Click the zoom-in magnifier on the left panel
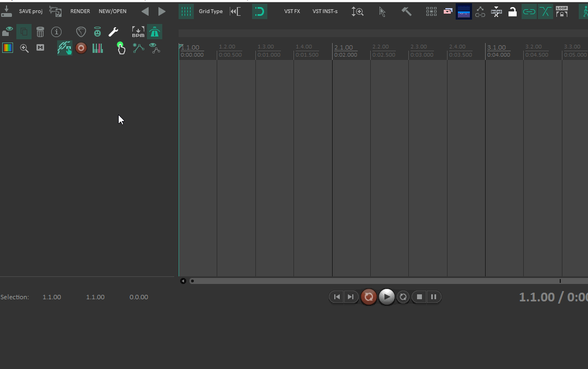This screenshot has height=369, width=588. pyautogui.click(x=24, y=48)
